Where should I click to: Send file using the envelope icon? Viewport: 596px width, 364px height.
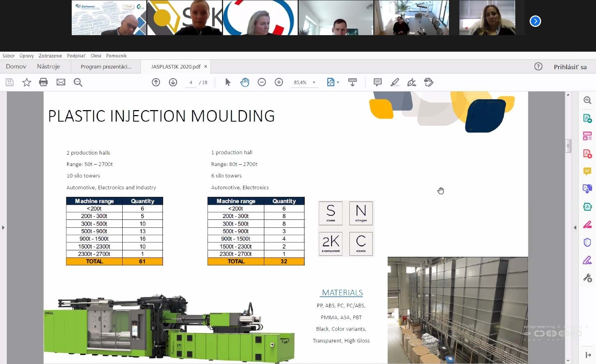(61, 82)
